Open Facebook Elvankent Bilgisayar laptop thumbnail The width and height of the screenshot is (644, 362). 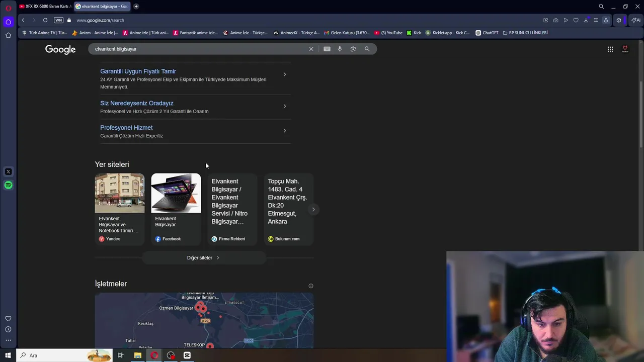tap(176, 193)
